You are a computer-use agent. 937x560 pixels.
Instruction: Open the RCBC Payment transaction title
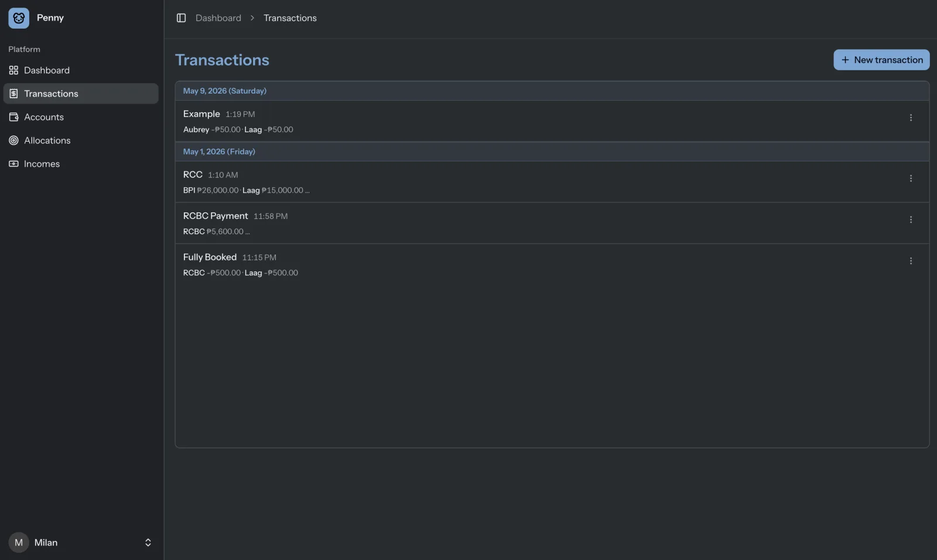coord(216,216)
